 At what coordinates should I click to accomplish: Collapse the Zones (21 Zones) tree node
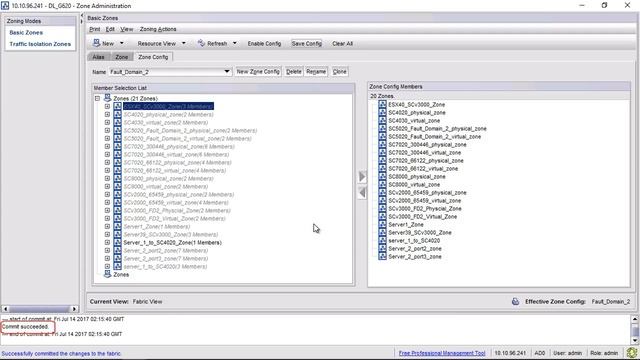tap(97, 98)
